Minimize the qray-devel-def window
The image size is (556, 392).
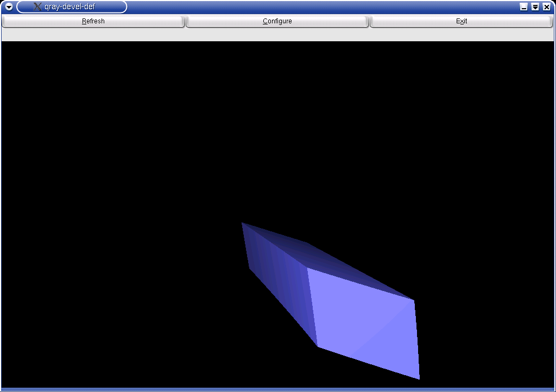click(523, 7)
